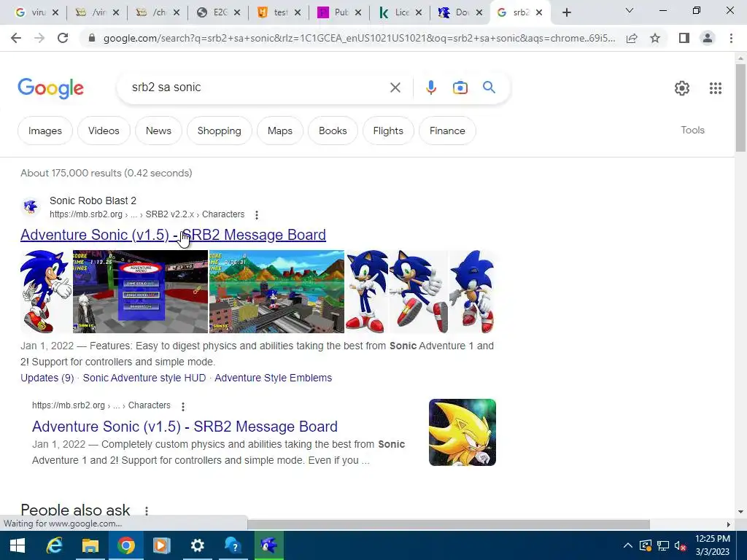Show hidden system tray icons
This screenshot has height=560, width=747.
(x=628, y=545)
